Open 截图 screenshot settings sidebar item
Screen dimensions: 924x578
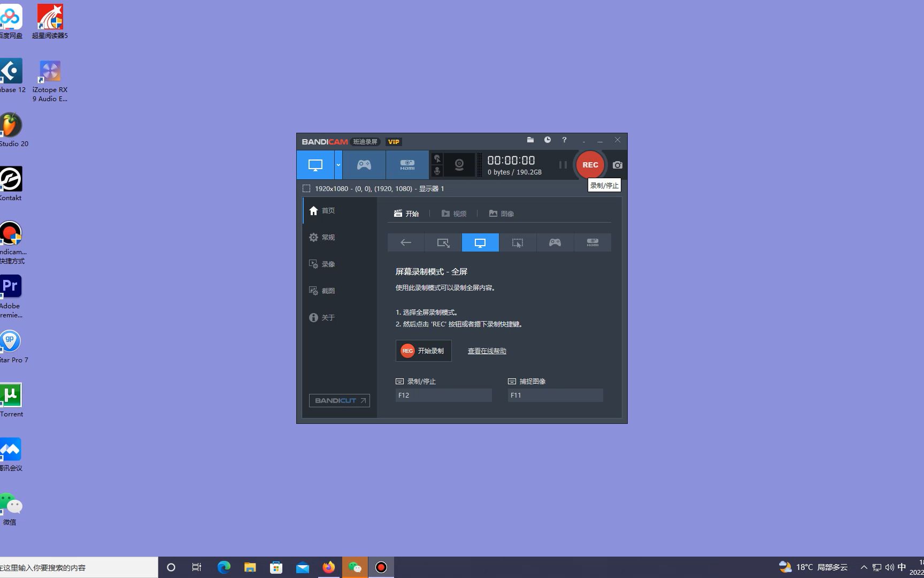pyautogui.click(x=340, y=291)
